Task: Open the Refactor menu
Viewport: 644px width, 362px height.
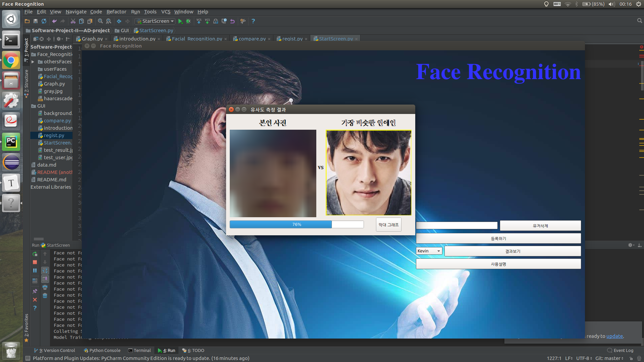Action: [116, 12]
